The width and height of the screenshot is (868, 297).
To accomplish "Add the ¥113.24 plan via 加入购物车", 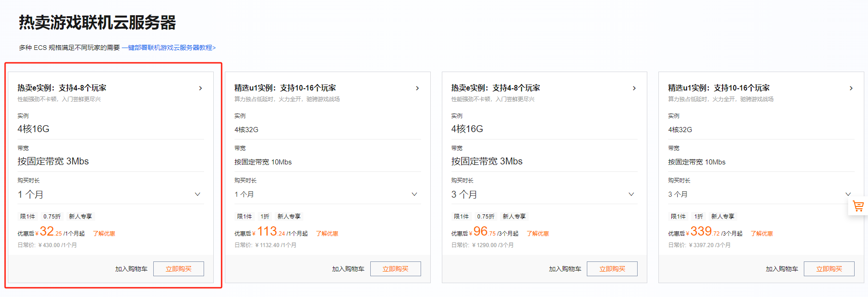I will [348, 269].
